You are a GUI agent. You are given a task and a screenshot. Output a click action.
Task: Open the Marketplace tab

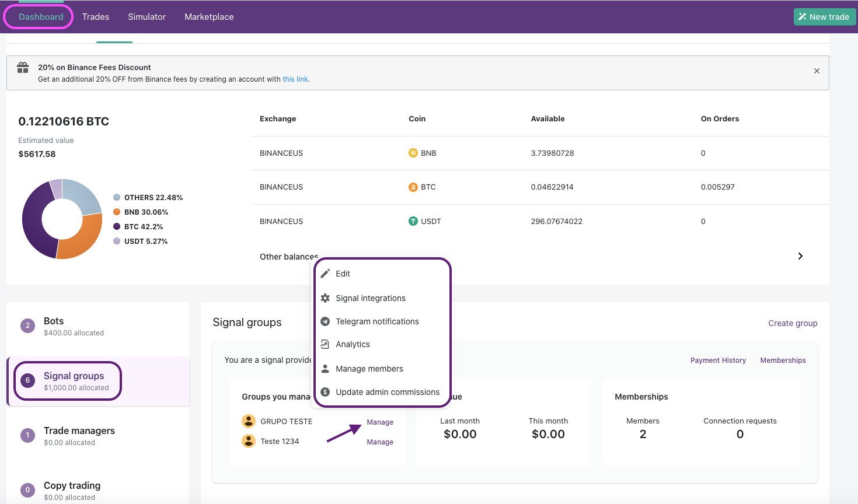209,17
